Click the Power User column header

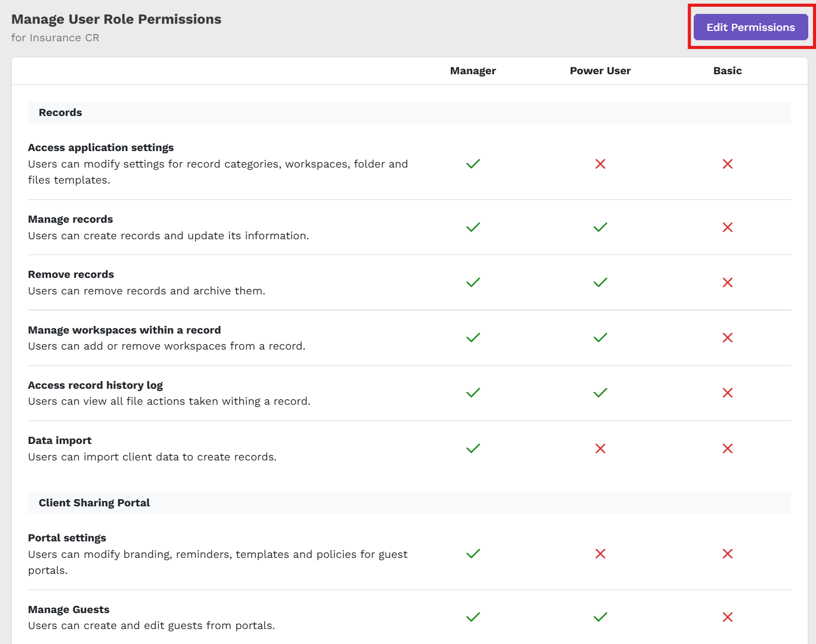(600, 71)
